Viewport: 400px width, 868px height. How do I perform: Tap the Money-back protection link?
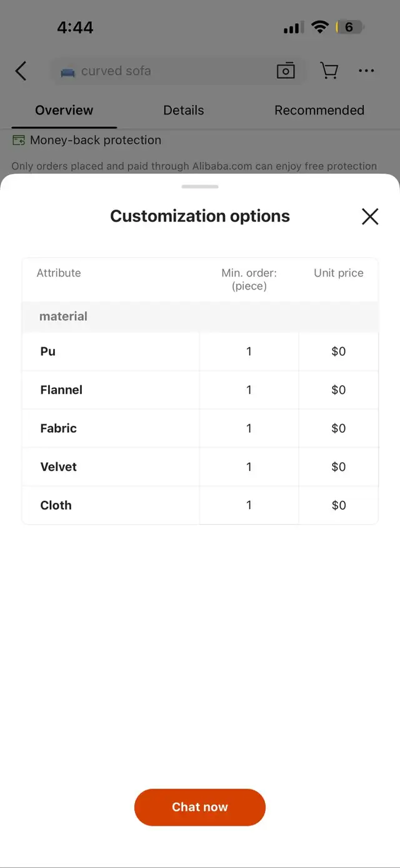click(x=96, y=141)
